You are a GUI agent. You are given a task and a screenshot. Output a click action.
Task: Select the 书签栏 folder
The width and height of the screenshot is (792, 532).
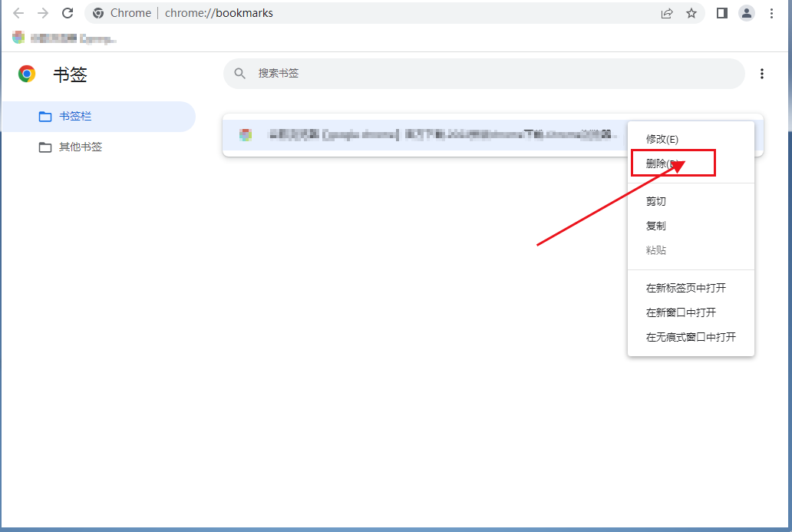[x=75, y=117]
